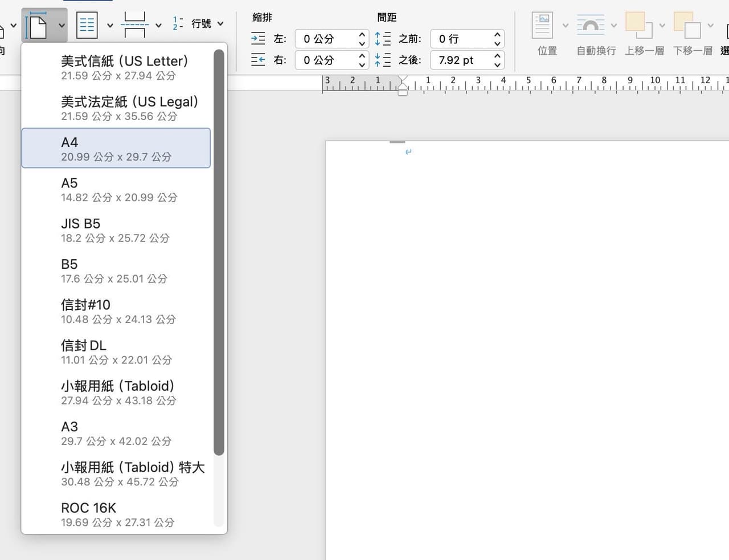Increase spacing before value
This screenshot has width=729, height=560.
[497, 34]
